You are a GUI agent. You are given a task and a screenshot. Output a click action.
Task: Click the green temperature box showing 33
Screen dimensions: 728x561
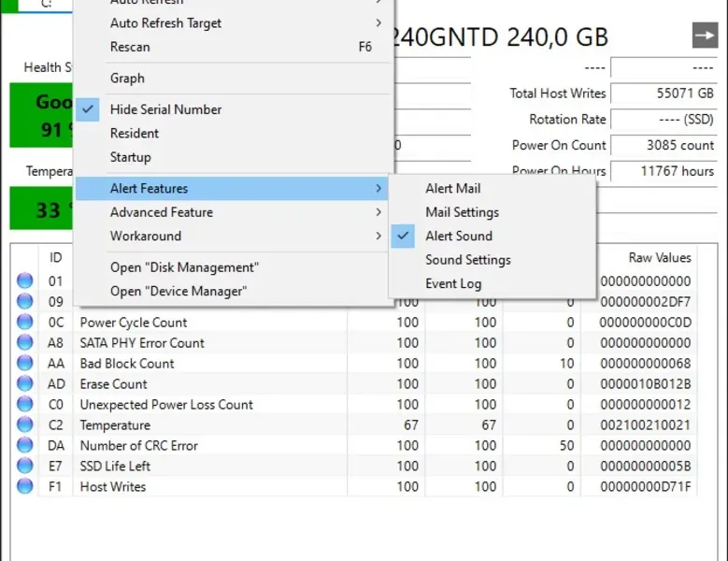pyautogui.click(x=41, y=209)
